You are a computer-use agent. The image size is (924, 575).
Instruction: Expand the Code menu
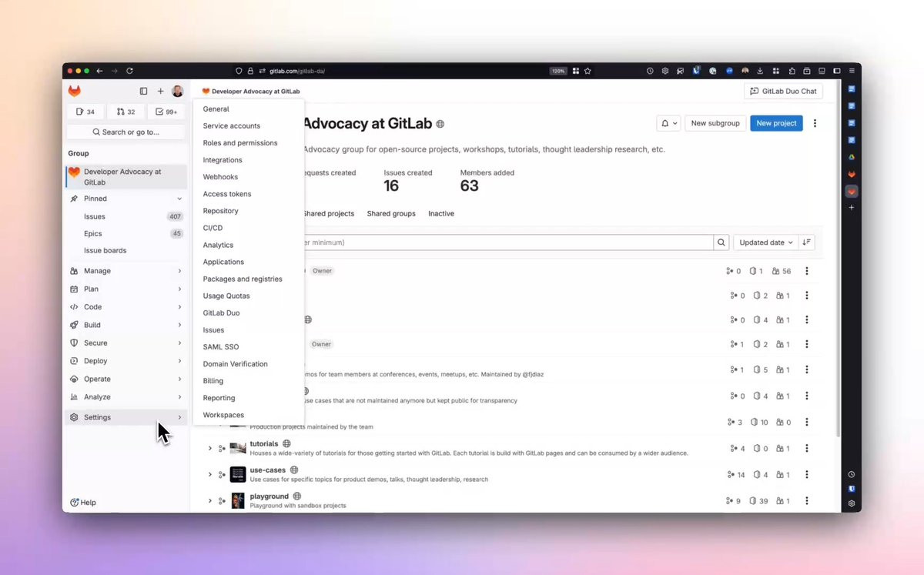point(126,307)
